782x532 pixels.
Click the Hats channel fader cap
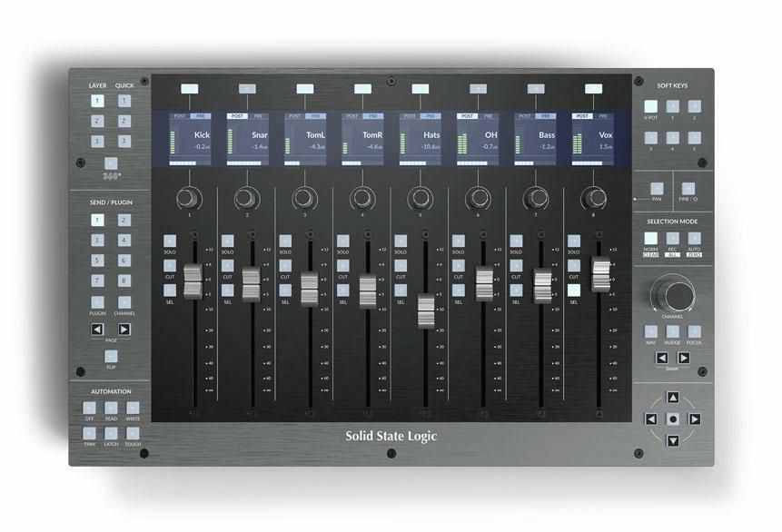[x=426, y=311]
